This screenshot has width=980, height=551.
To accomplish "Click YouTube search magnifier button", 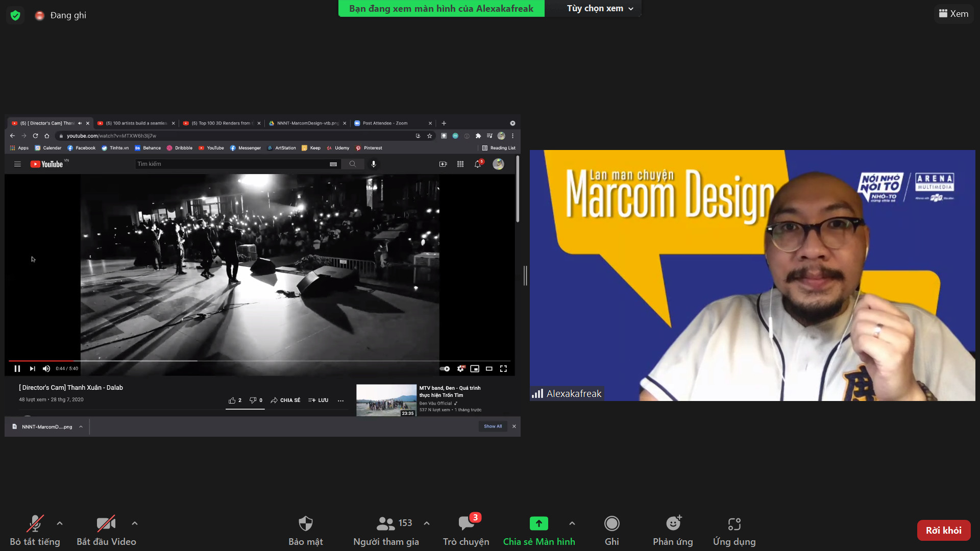I will pos(352,164).
